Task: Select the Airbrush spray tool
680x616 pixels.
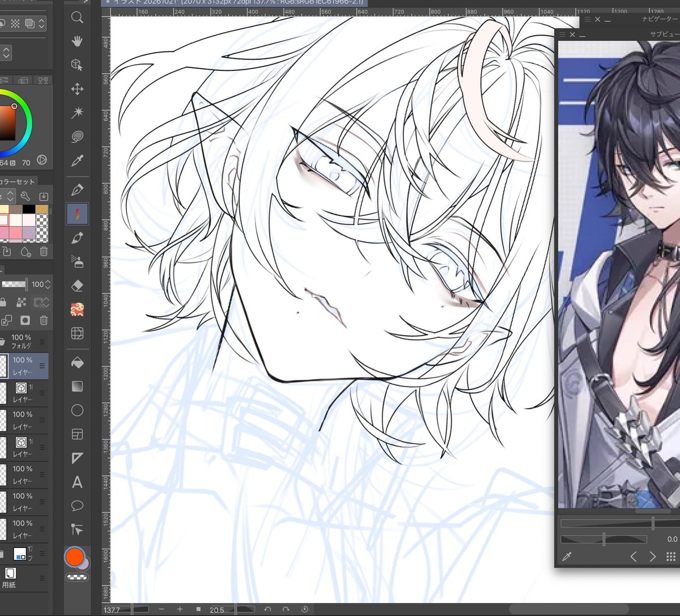Action: pyautogui.click(x=77, y=262)
